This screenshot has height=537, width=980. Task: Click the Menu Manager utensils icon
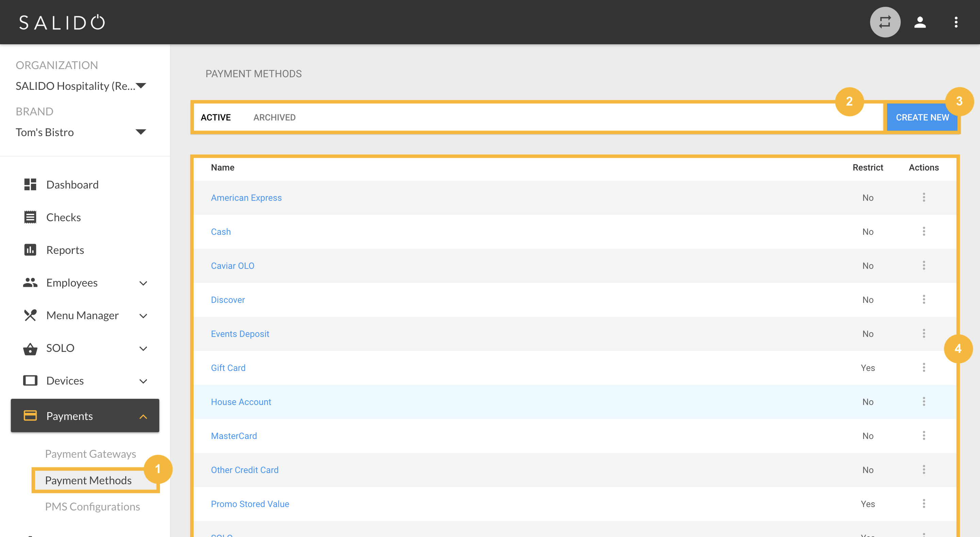30,315
